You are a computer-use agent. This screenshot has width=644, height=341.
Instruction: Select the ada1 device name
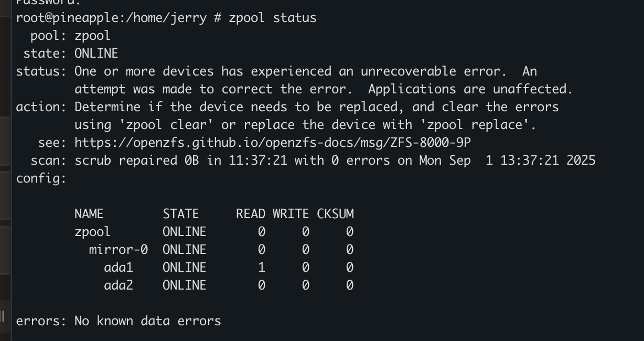click(119, 268)
